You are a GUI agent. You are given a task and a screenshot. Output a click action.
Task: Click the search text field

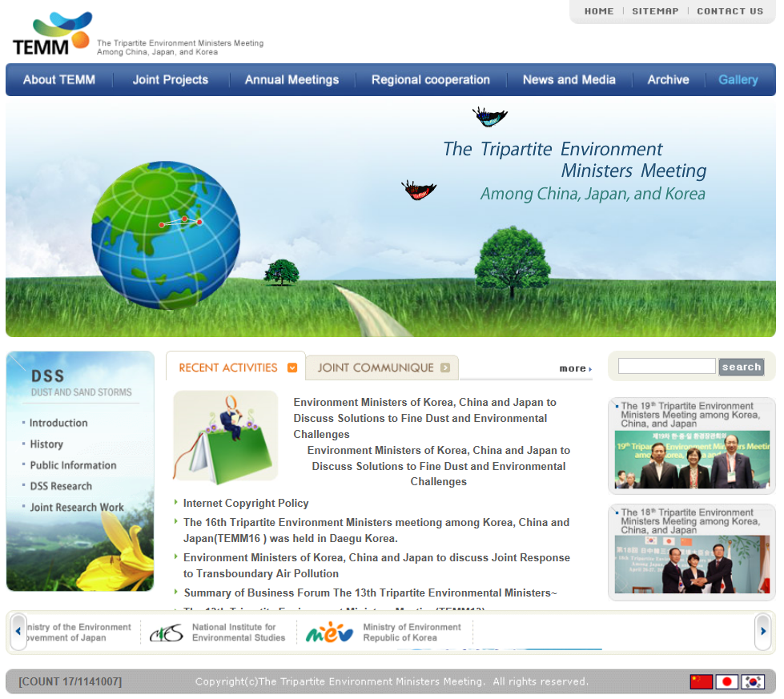666,367
